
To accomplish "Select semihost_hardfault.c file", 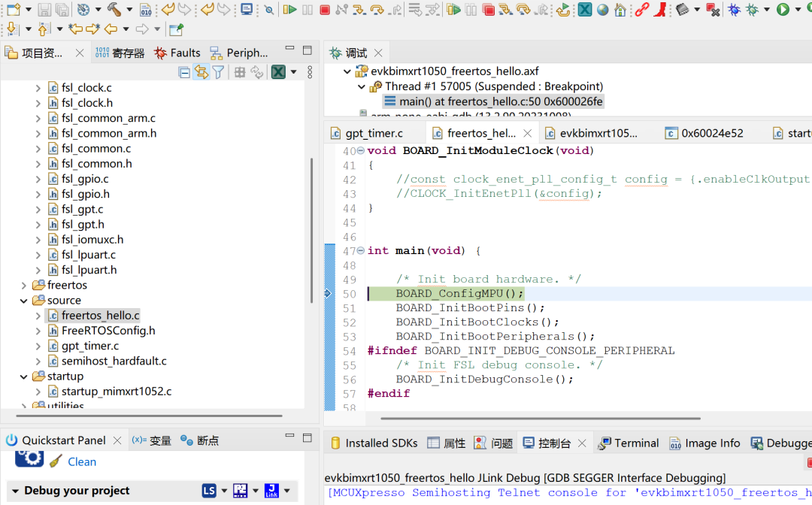I will click(114, 361).
